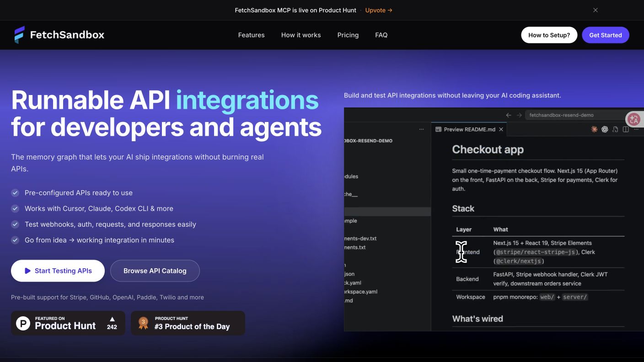Click the back arrow in demo editor
The image size is (644, 362).
point(509,115)
